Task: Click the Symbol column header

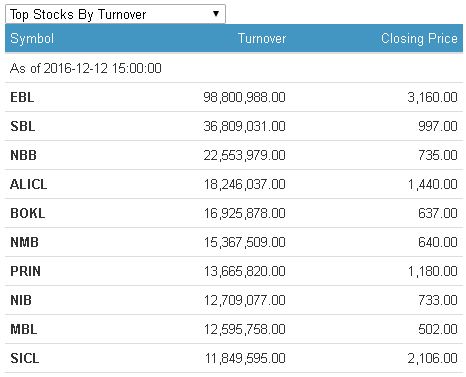Action: (x=32, y=38)
